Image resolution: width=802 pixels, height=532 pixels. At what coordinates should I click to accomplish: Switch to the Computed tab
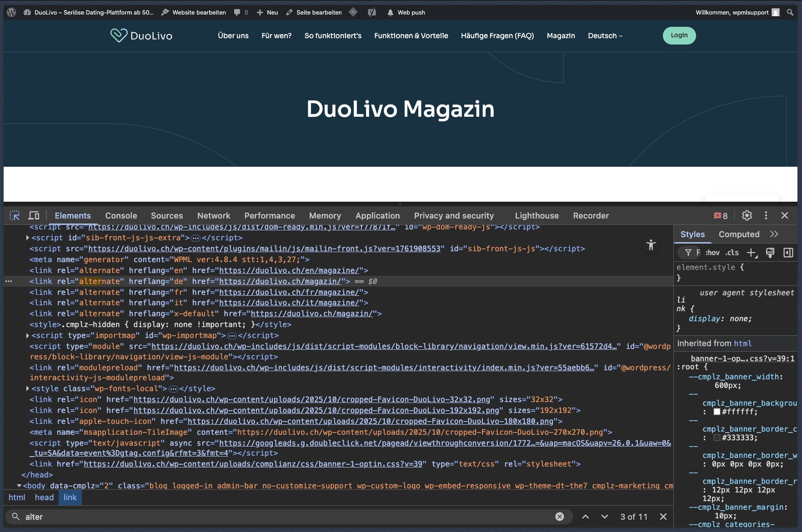point(739,234)
